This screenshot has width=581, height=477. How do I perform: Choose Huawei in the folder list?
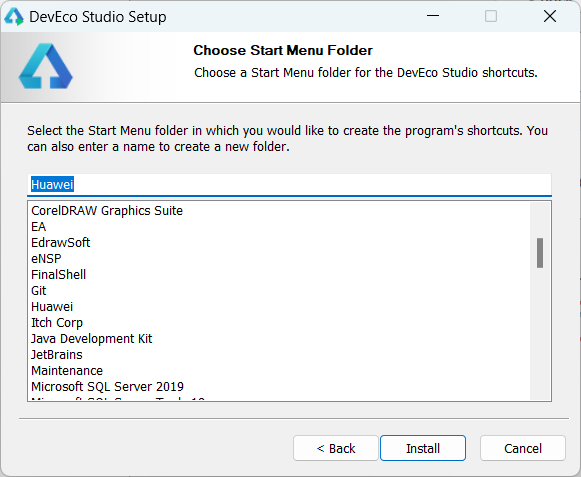[x=52, y=307]
